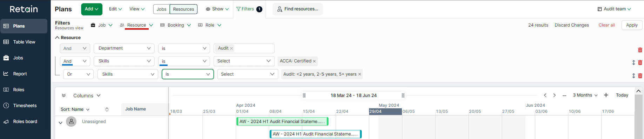Zoom out the timeline with minus
The width and height of the screenshot is (644, 139).
click(x=564, y=95)
